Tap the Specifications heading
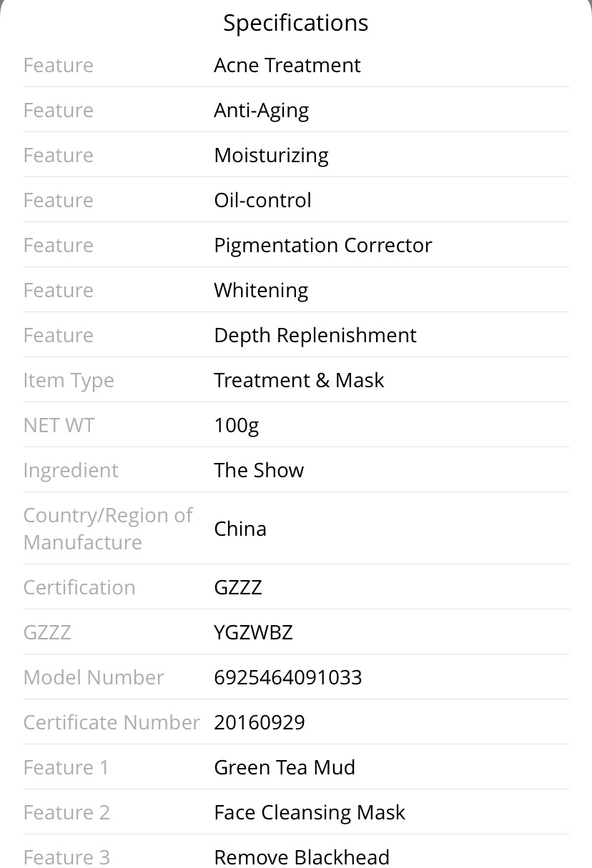 click(x=295, y=23)
